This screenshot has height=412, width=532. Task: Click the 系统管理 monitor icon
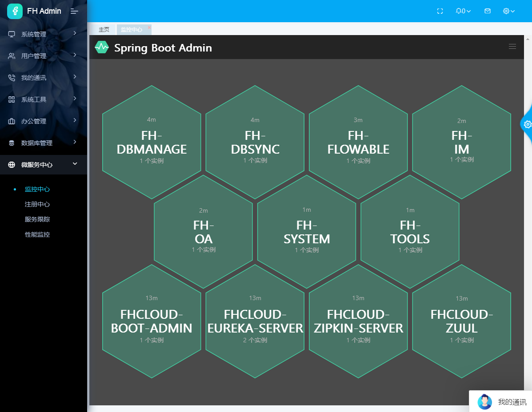click(12, 34)
